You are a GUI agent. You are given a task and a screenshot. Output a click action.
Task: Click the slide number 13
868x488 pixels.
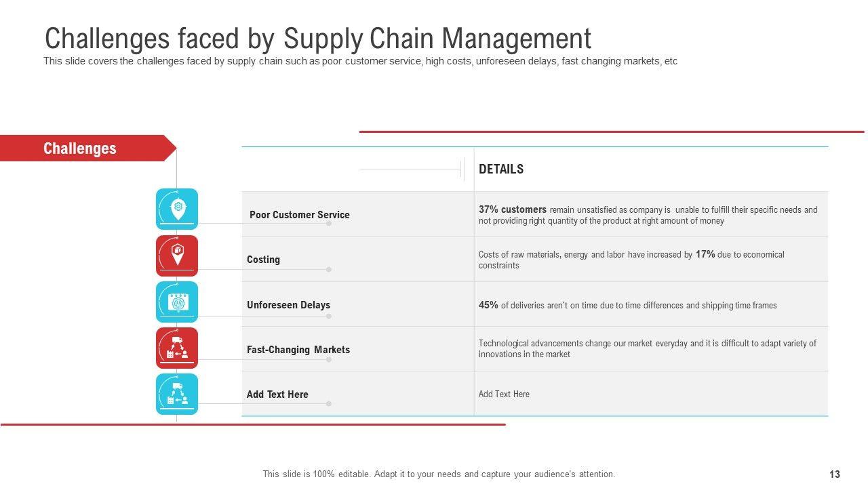(835, 474)
